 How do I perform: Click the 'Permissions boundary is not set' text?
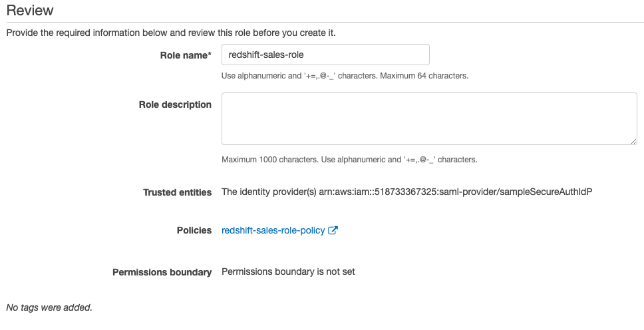pos(288,272)
